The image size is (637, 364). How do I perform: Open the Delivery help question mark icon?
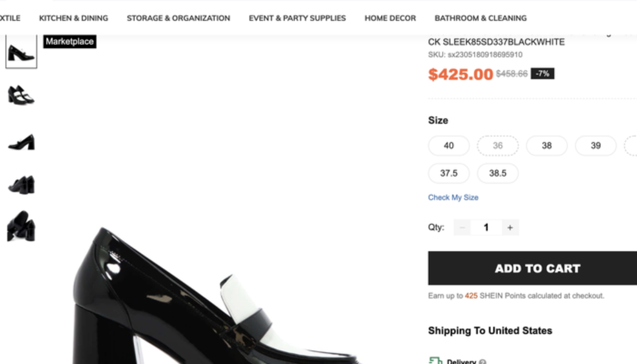tap(482, 361)
